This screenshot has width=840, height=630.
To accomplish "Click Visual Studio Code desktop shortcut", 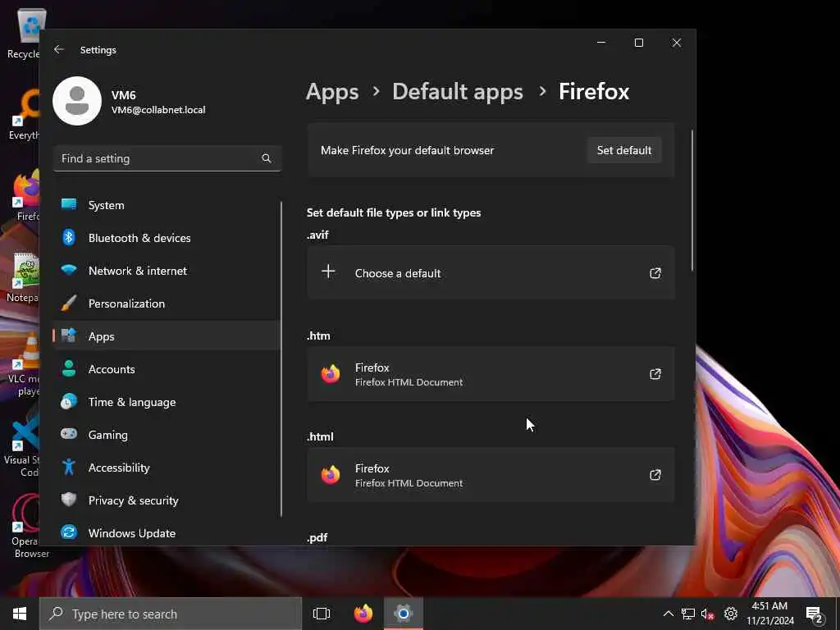I will 22,449.
